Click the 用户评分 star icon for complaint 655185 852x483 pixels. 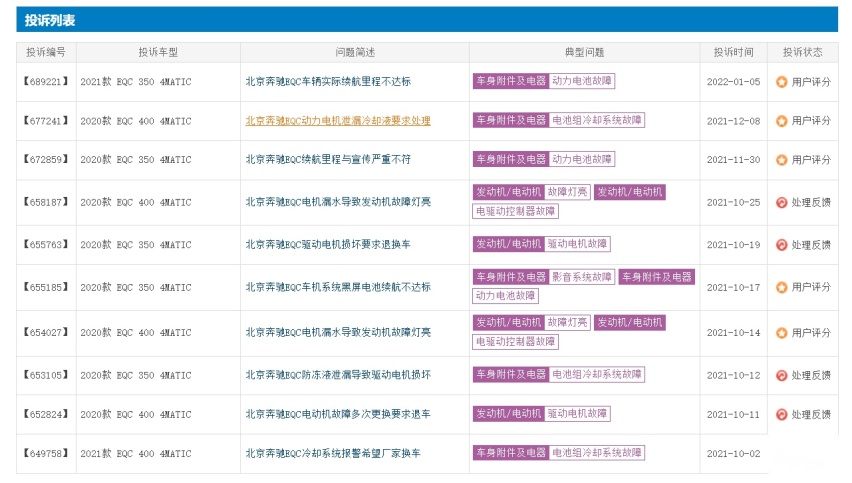[781, 287]
